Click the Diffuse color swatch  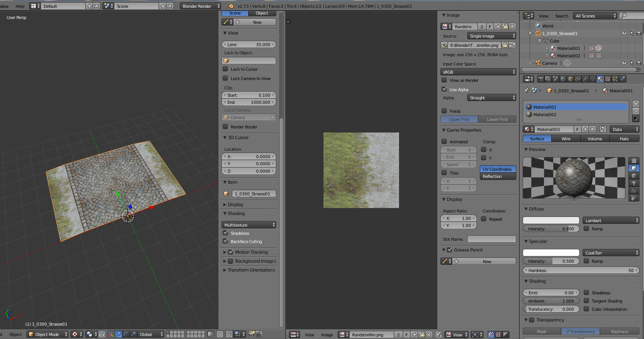click(x=551, y=220)
